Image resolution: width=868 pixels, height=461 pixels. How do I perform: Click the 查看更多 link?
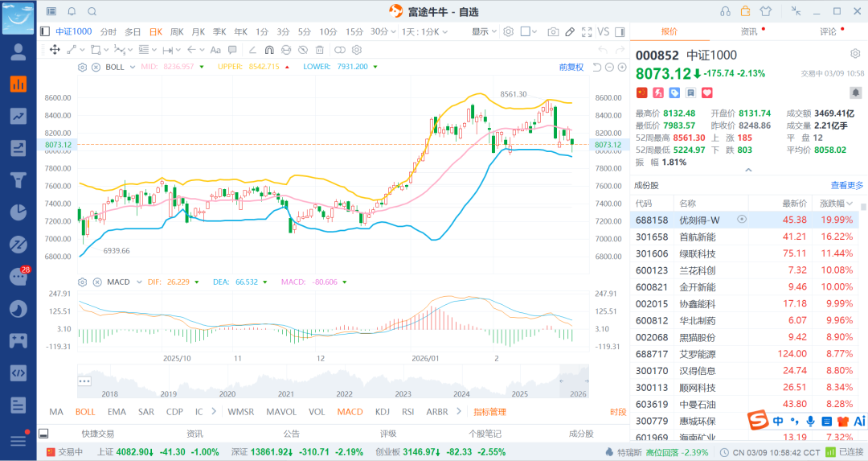tap(847, 185)
